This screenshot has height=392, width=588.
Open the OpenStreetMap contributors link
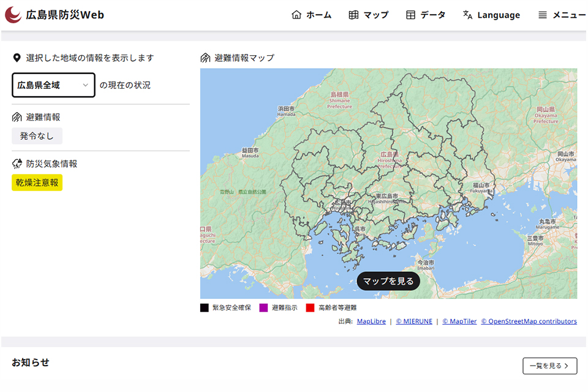click(529, 321)
